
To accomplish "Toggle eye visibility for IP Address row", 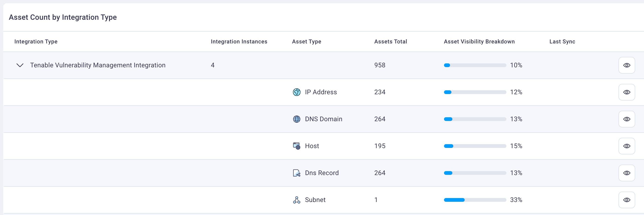I will click(627, 92).
